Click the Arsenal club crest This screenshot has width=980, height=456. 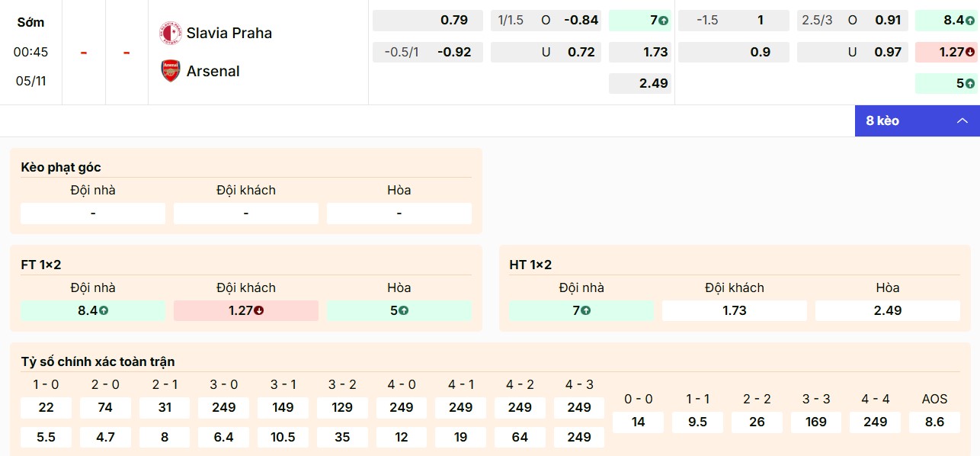coord(169,71)
